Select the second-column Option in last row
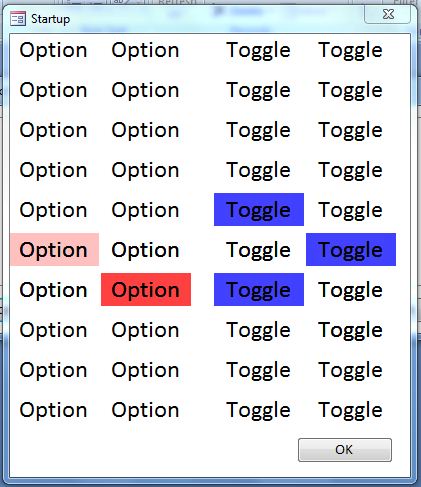Screen dimensions: 421x487 click(146, 410)
